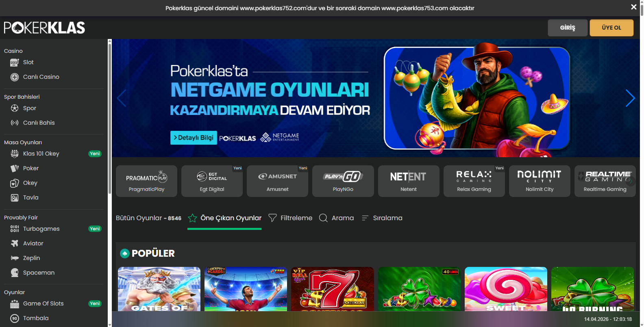This screenshot has width=644, height=327.
Task: Click the star icon of Öne Çıkan Oyunlar
Action: 192,218
